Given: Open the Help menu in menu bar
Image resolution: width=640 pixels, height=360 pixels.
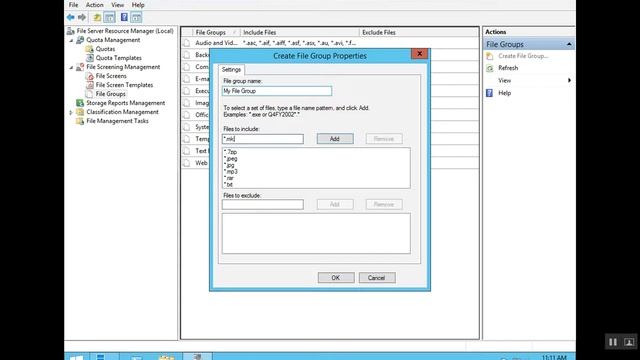Looking at the screenshot, I should point(138,5).
